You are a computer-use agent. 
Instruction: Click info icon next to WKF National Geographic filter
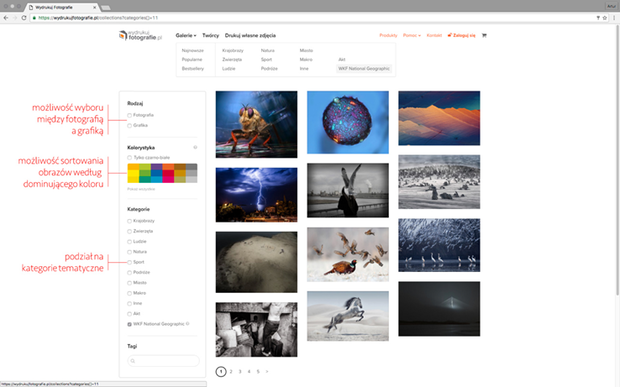[187, 324]
